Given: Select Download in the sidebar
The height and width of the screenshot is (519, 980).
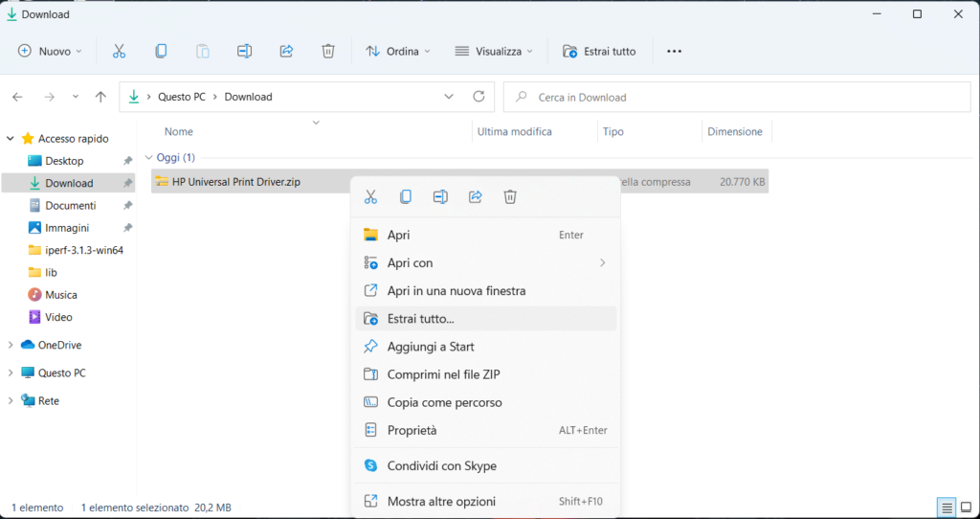Looking at the screenshot, I should 68,183.
